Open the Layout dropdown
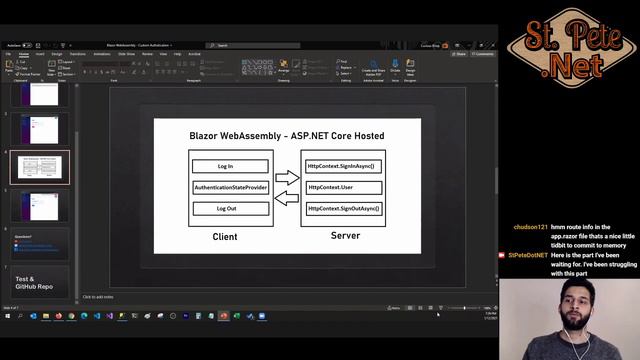Viewport: 640px width, 360px height. tap(67, 62)
